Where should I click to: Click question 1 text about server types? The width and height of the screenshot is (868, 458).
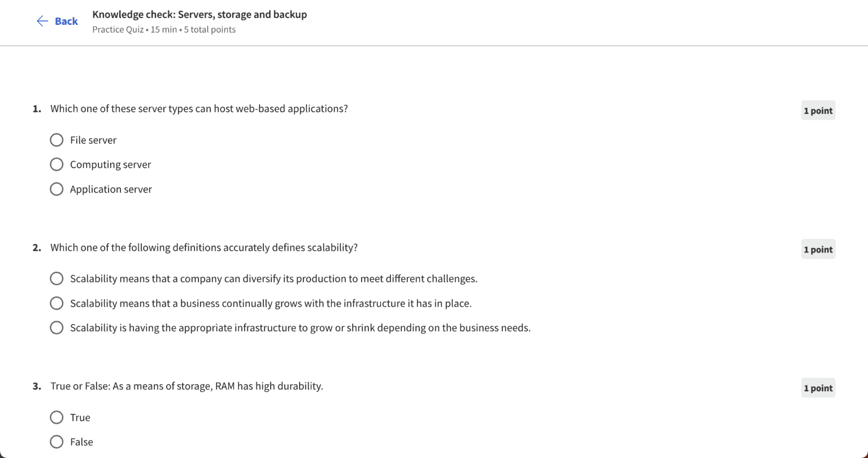(x=199, y=108)
